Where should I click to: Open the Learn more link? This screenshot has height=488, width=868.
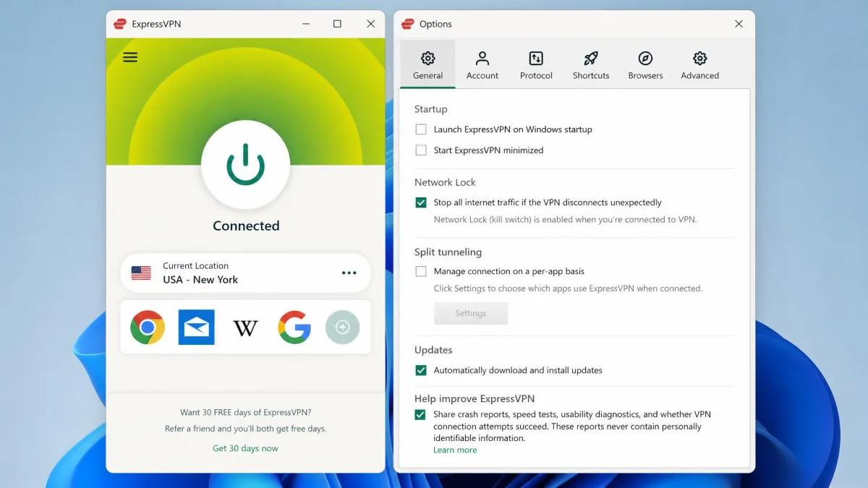[455, 450]
